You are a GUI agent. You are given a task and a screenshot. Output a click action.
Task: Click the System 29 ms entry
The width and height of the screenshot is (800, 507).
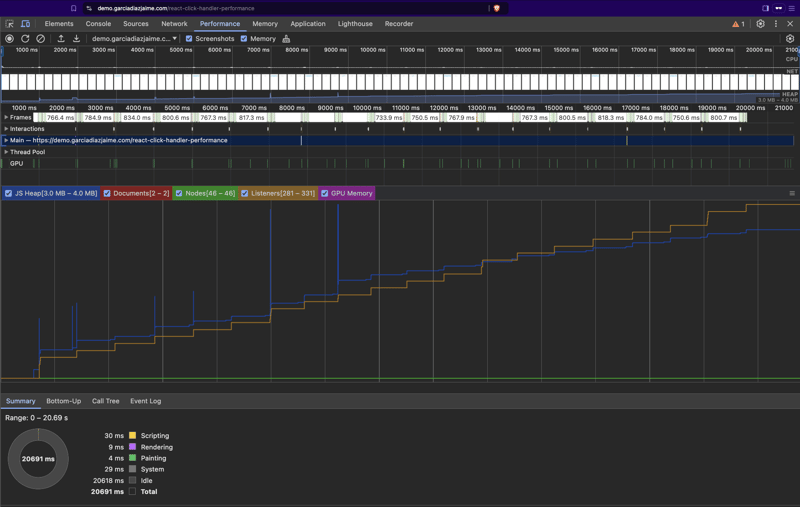134,469
